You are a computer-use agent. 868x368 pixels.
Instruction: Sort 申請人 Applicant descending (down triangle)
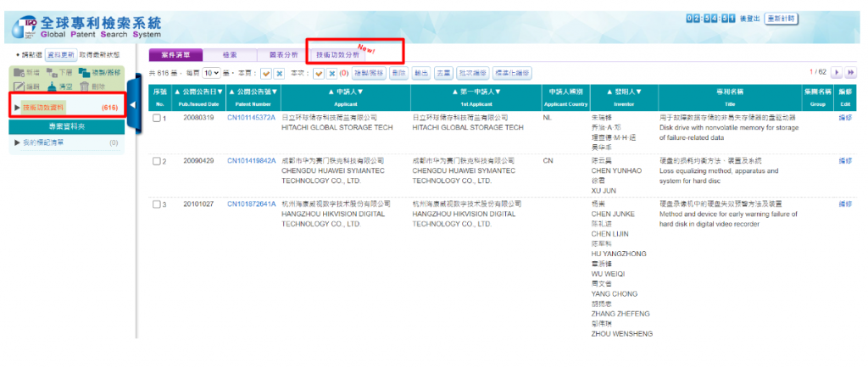[359, 92]
